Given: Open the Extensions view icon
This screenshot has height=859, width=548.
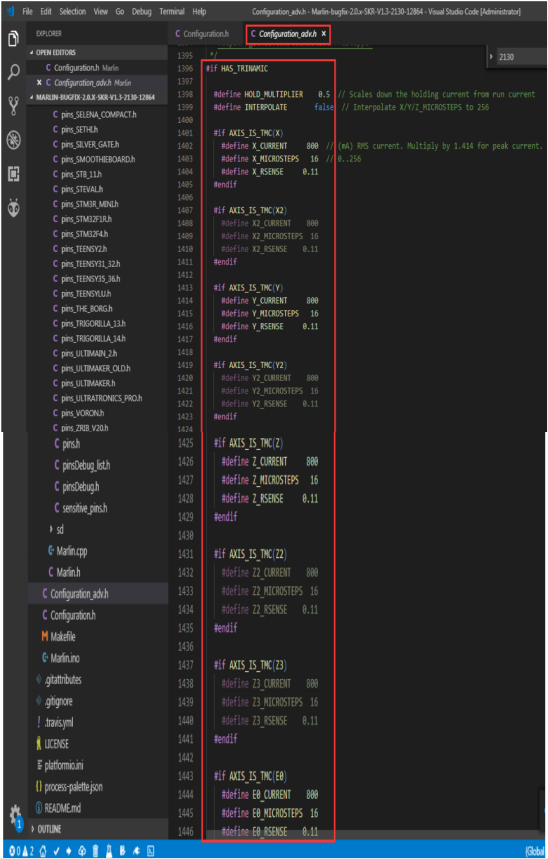Looking at the screenshot, I should pos(13,174).
